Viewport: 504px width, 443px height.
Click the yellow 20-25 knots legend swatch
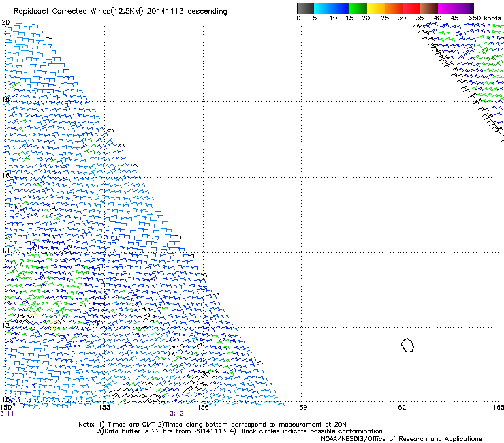[x=376, y=8]
